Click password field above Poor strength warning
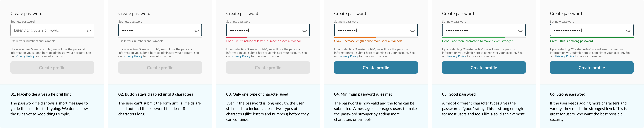 [x=268, y=30]
